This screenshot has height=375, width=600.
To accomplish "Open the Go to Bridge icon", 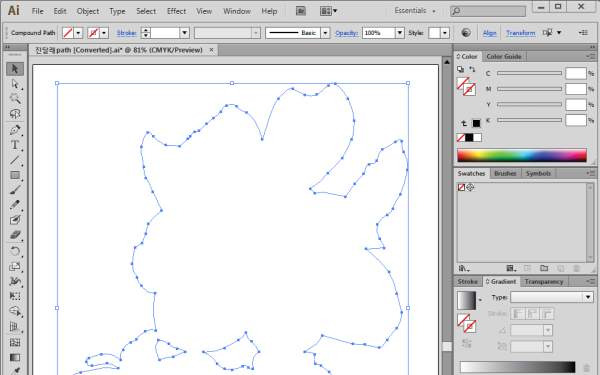I will click(301, 11).
